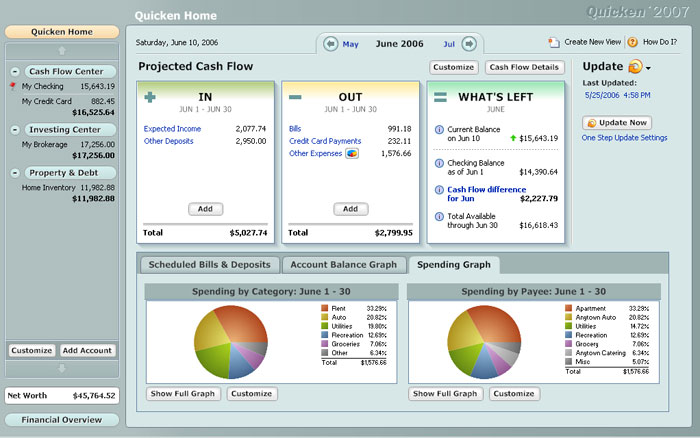Image resolution: width=700 pixels, height=438 pixels.
Task: Open Other Deposits link
Action: (x=169, y=141)
